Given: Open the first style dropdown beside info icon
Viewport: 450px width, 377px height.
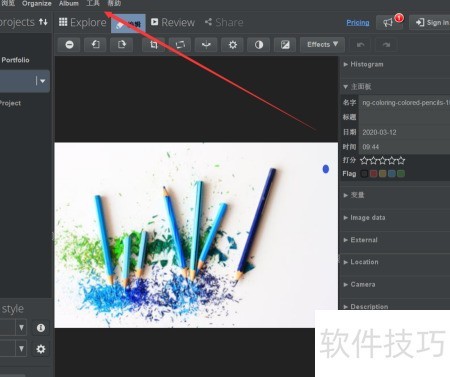Looking at the screenshot, I should 21,328.
